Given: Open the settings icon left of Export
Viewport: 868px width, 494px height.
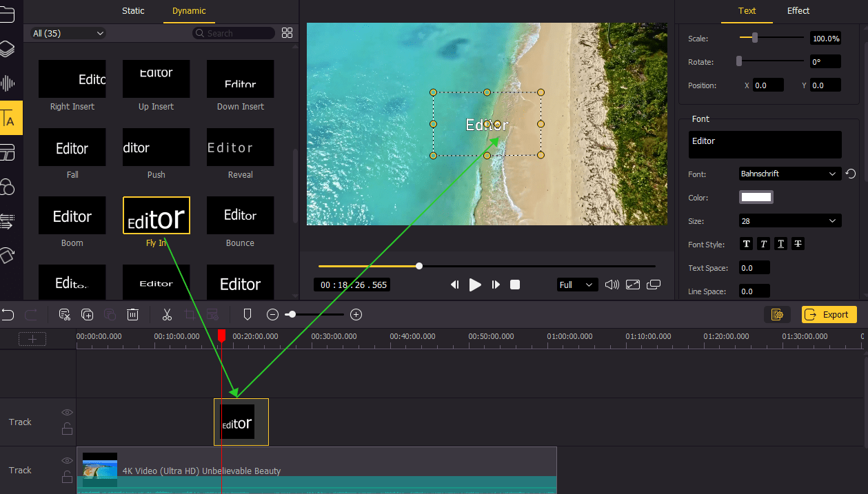Looking at the screenshot, I should [x=777, y=315].
